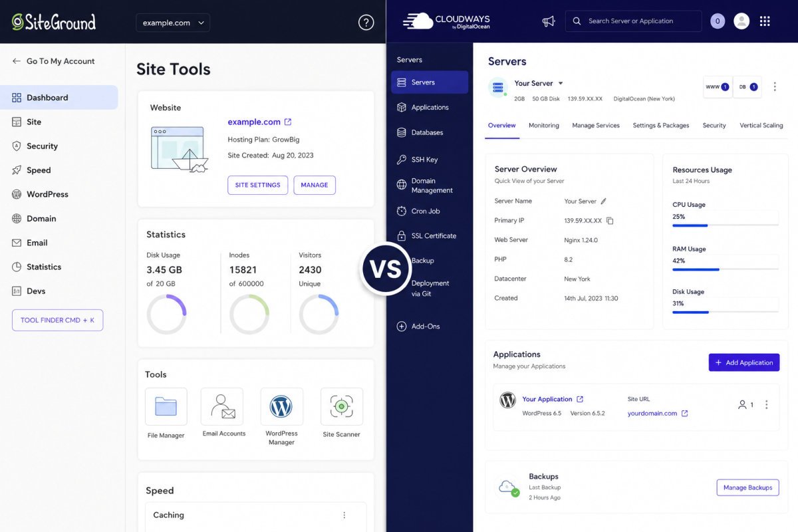The image size is (798, 532).
Task: Click the DB badge on server header
Action: (x=747, y=87)
